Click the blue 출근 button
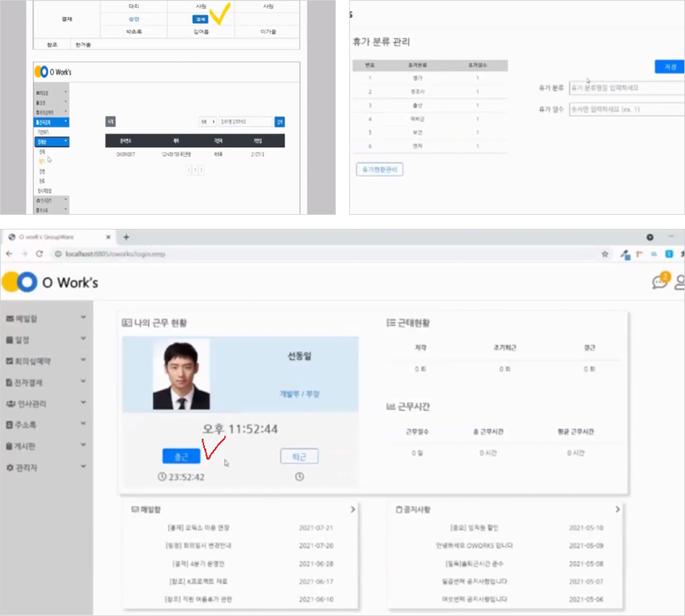The image size is (685, 616). coord(182,456)
